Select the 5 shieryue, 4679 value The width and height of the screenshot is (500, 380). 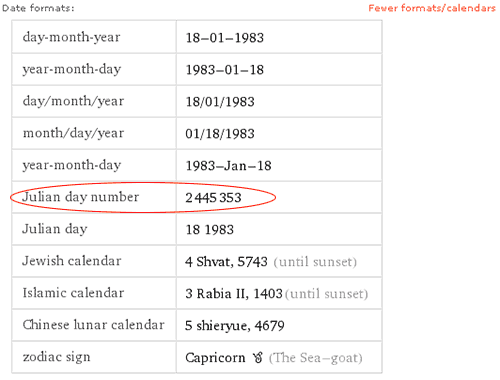(235, 326)
